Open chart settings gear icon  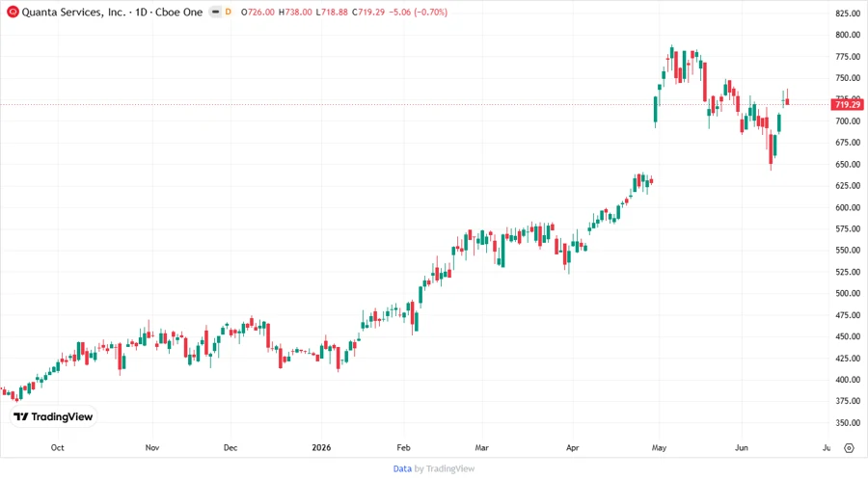(x=849, y=448)
